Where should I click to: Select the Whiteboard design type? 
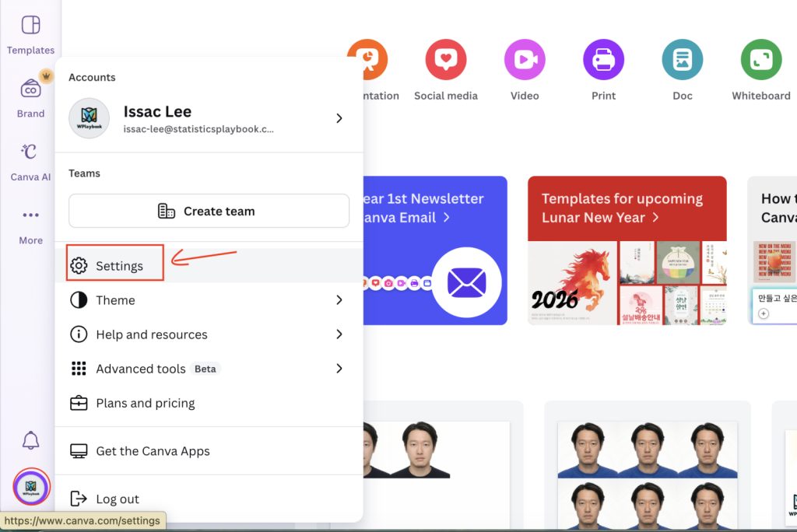tap(761, 59)
